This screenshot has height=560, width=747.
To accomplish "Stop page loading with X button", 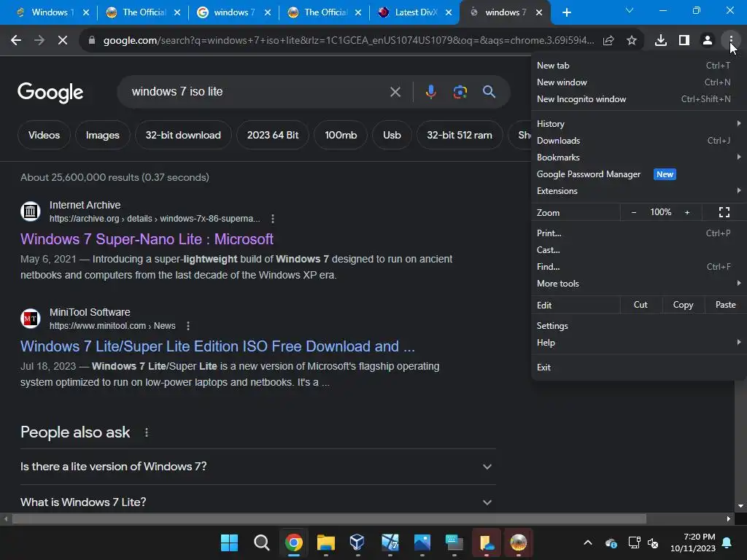I will click(63, 41).
